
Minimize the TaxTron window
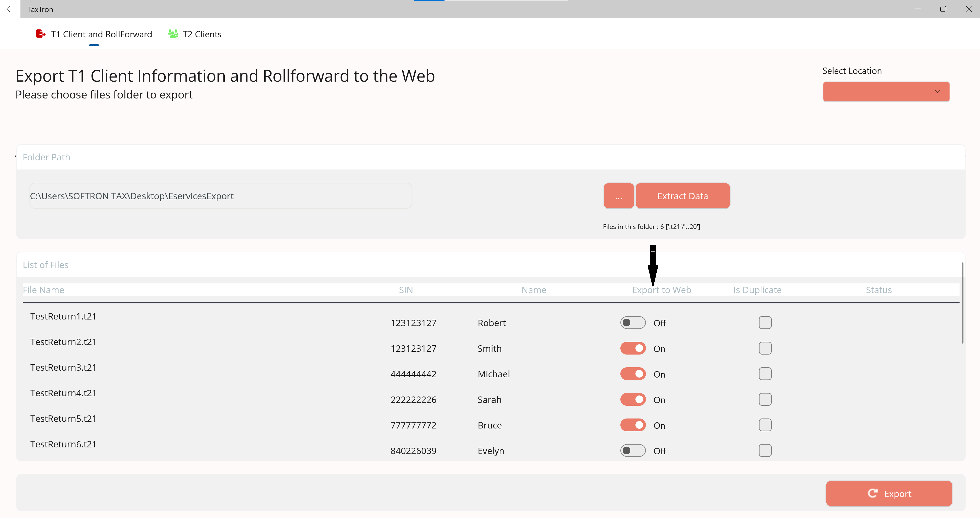click(x=918, y=9)
